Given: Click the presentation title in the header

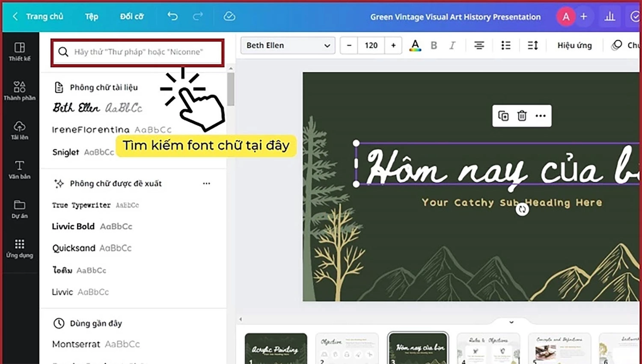Looking at the screenshot, I should tap(455, 17).
